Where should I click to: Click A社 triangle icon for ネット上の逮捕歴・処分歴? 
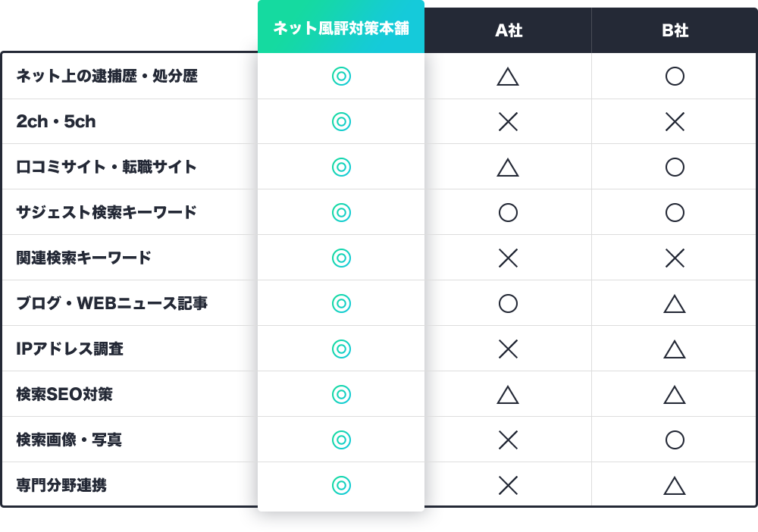508,77
